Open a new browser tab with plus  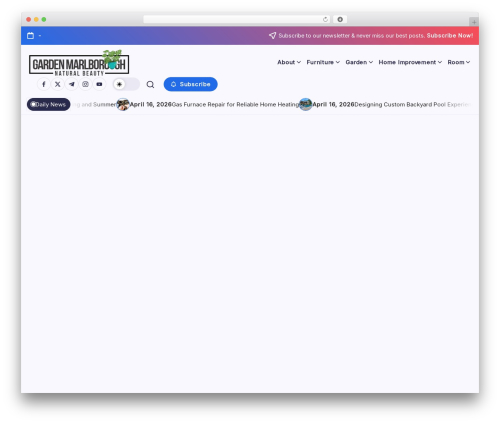[474, 22]
